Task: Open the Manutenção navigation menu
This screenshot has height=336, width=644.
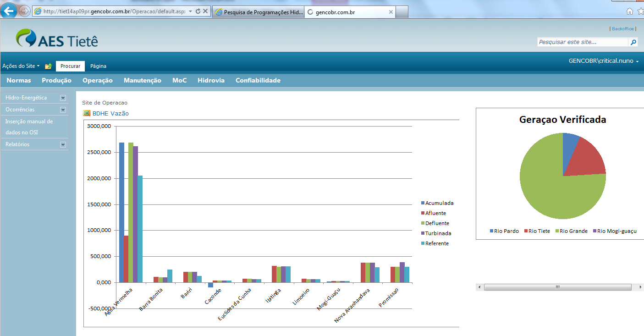Action: tap(143, 80)
